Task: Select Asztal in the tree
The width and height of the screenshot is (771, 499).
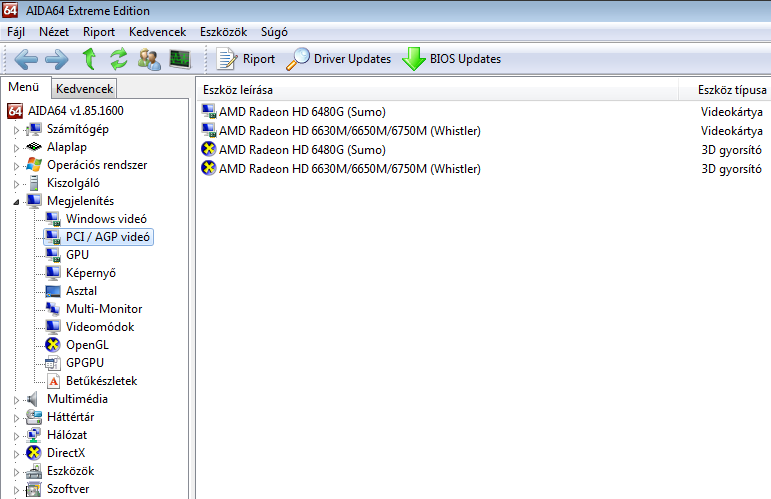Action: click(82, 291)
